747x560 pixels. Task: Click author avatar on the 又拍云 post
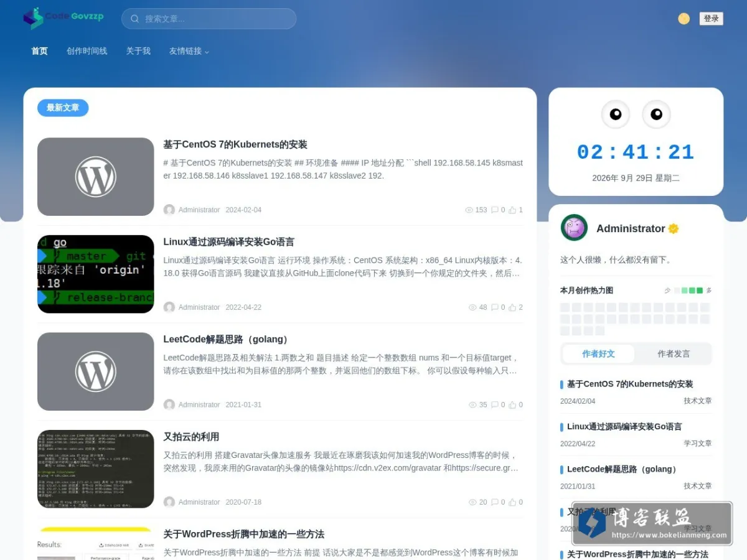pyautogui.click(x=169, y=502)
